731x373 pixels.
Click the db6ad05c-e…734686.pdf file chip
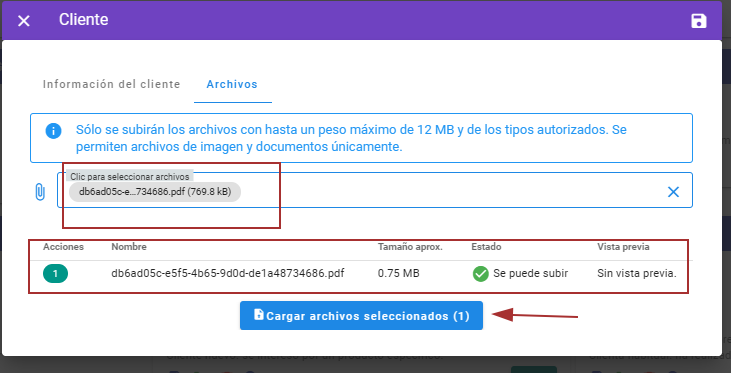155,192
